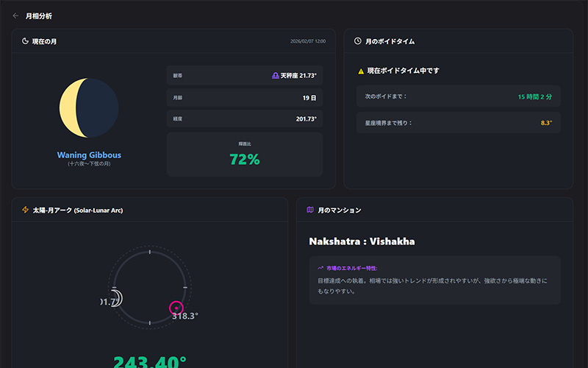
Task: Click the map icon beside 月のマンション
Action: [x=310, y=210]
